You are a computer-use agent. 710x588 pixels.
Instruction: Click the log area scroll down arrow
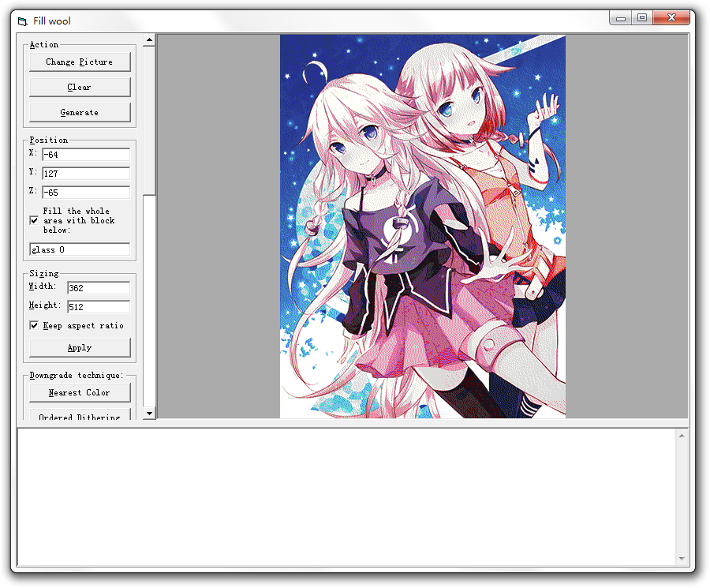coord(682,559)
